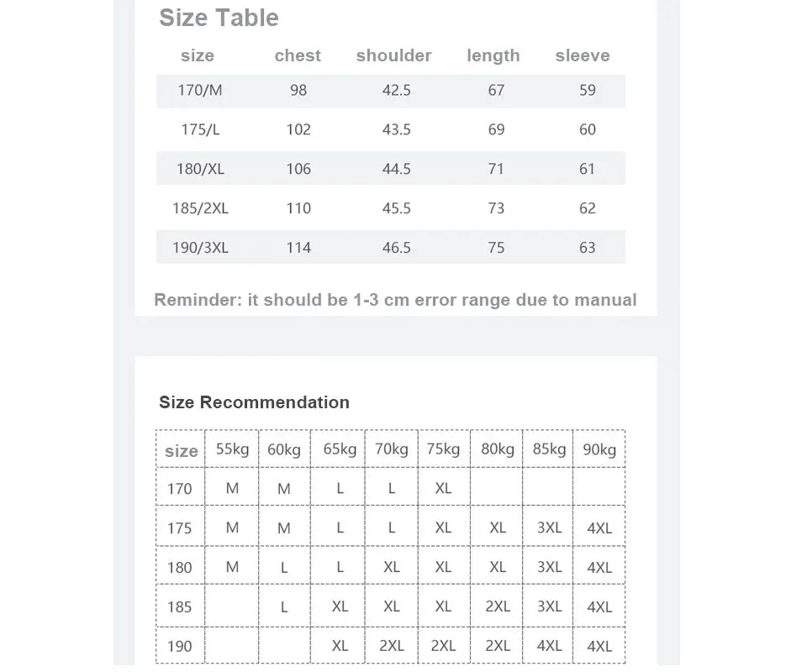Click the 170 height row label

pyautogui.click(x=180, y=488)
